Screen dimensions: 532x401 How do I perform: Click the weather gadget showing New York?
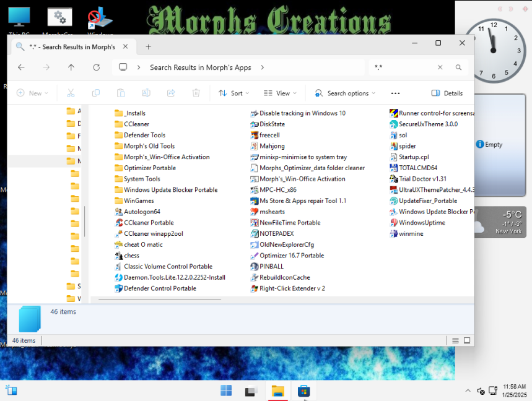[x=500, y=222]
